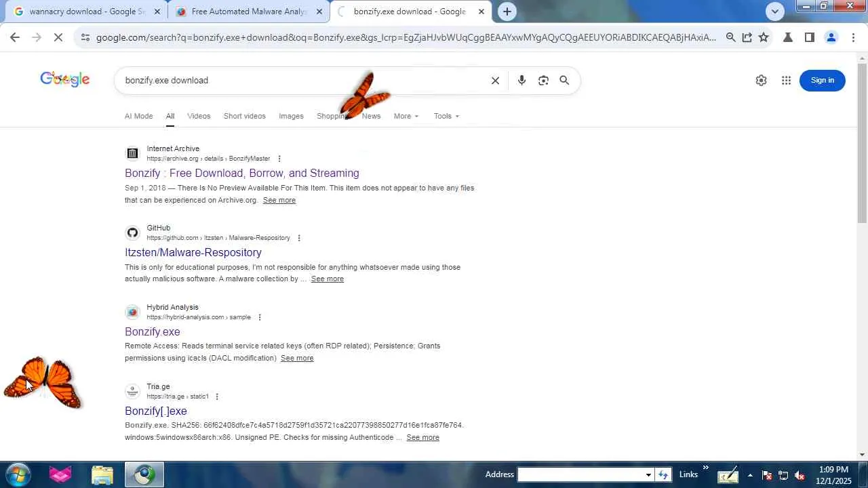The width and height of the screenshot is (868, 488).
Task: Show Videos search results
Action: tap(199, 116)
